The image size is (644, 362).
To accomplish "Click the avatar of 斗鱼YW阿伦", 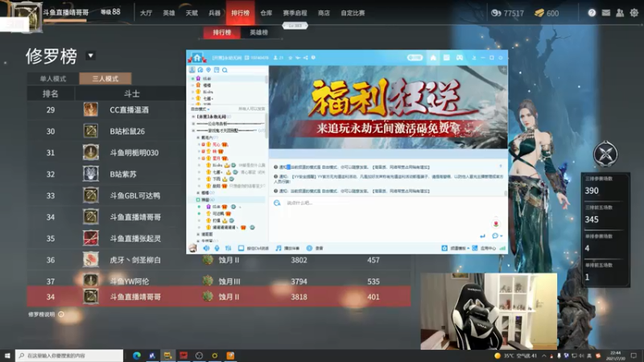I will point(91,280).
